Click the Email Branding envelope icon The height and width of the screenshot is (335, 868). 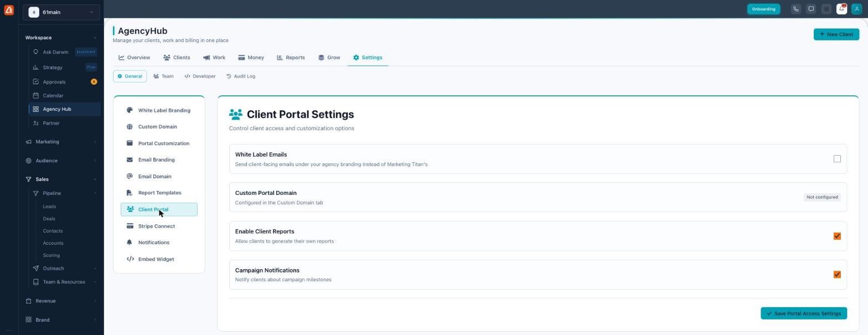(x=130, y=160)
